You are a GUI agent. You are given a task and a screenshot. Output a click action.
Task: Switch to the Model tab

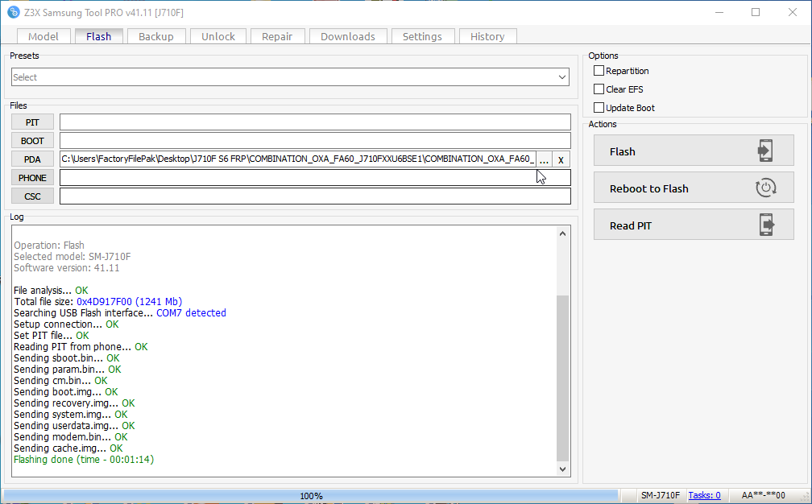43,36
